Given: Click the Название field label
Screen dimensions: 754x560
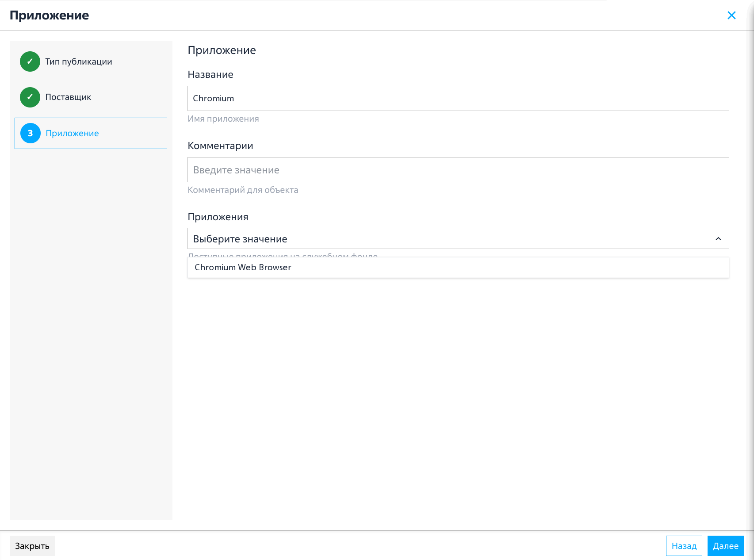Looking at the screenshot, I should (x=211, y=74).
